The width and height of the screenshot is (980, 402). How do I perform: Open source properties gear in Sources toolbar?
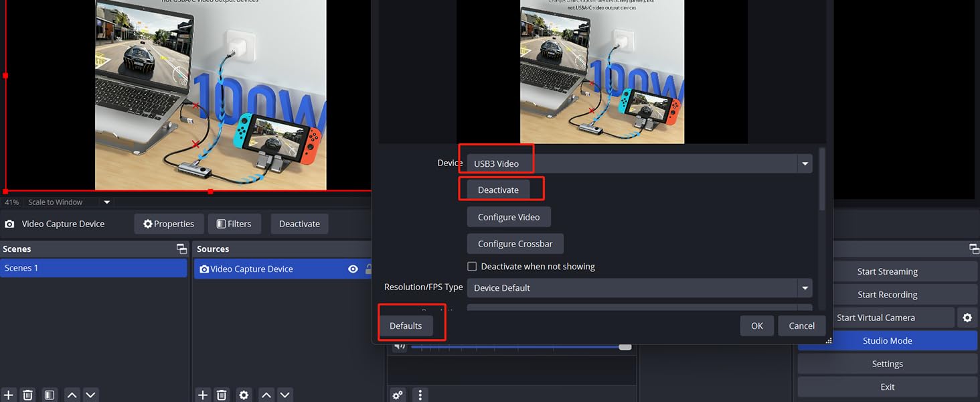pos(244,395)
